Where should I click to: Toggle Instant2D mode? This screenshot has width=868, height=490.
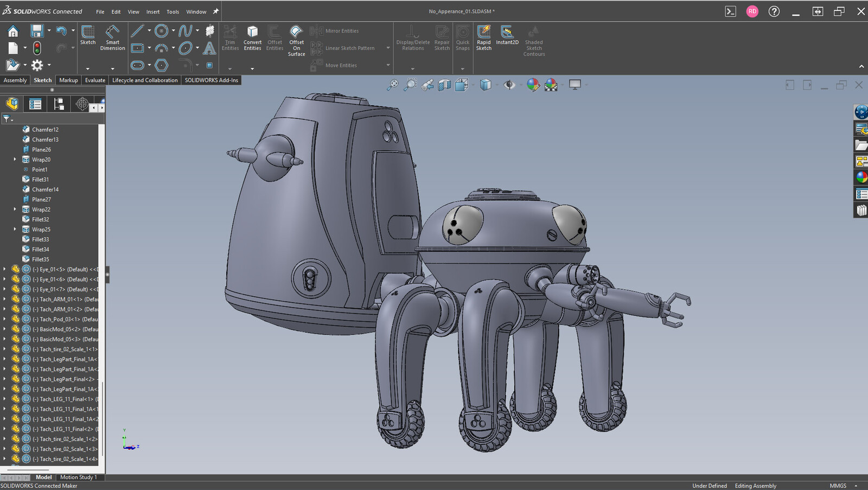(507, 35)
